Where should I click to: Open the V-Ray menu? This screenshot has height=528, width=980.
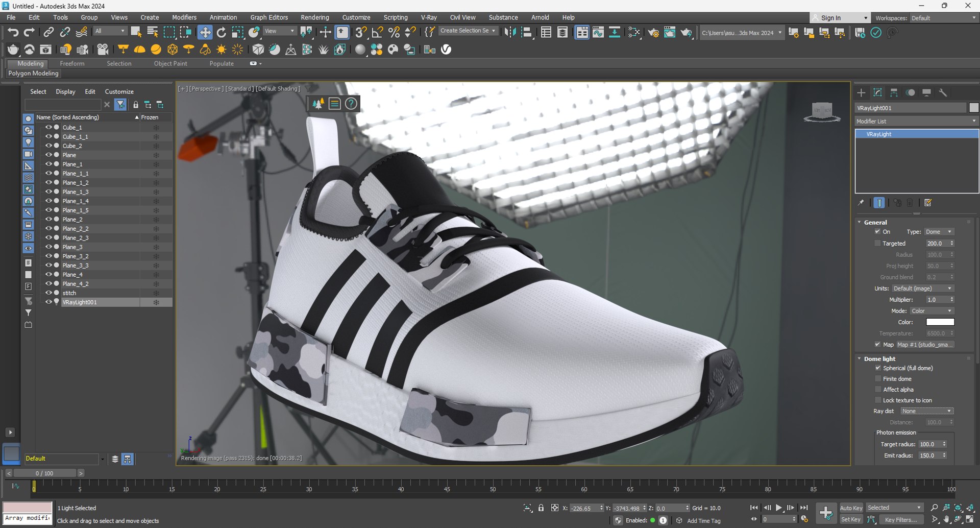pyautogui.click(x=429, y=17)
